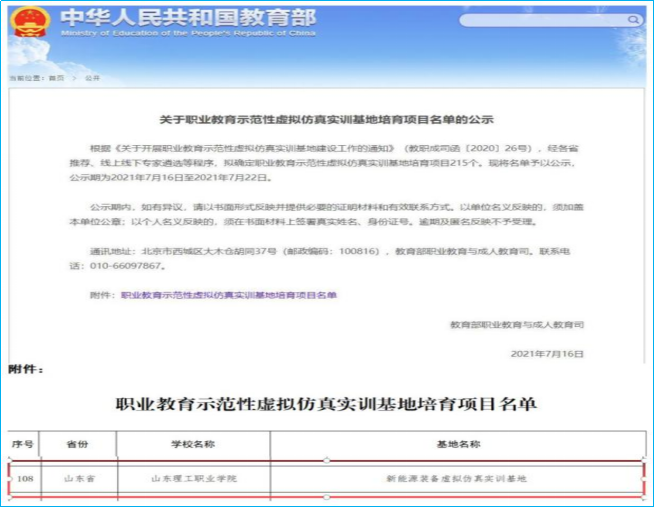
Task: Select the announcement heading 关于职业教育示范性虚拟仿真实训基地培育项目名单的公示
Action: pos(327,120)
